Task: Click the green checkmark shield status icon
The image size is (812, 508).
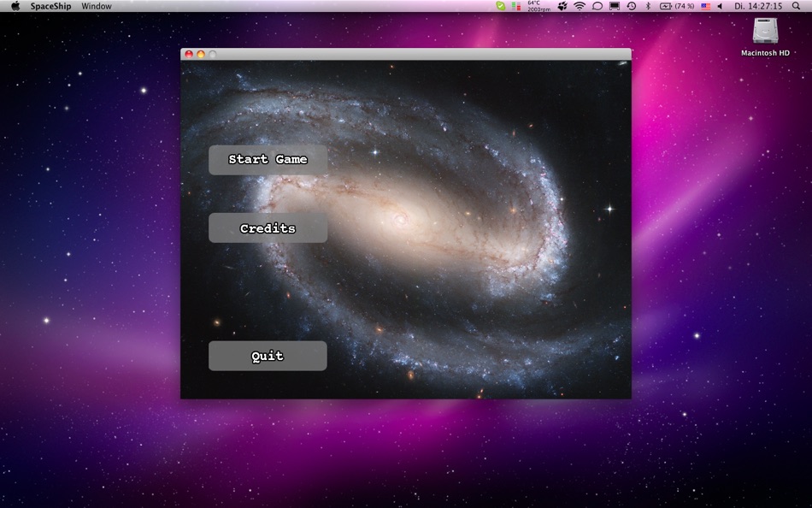Action: pos(501,6)
